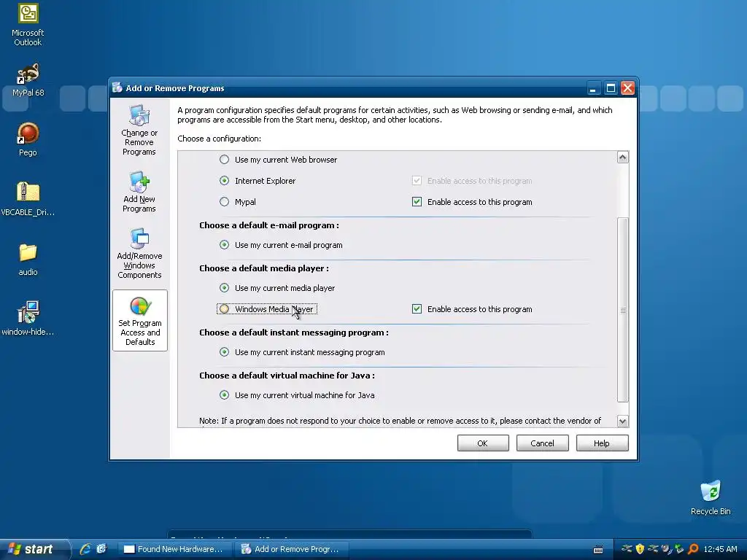Minimize the Add or Remove Programs window
Viewport: 747px width, 560px height.
(x=593, y=88)
